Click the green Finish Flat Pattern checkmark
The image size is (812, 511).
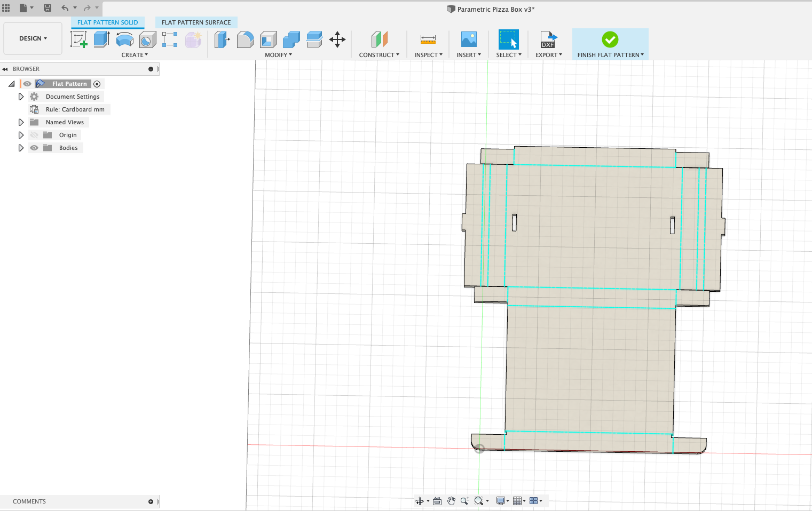(610, 39)
